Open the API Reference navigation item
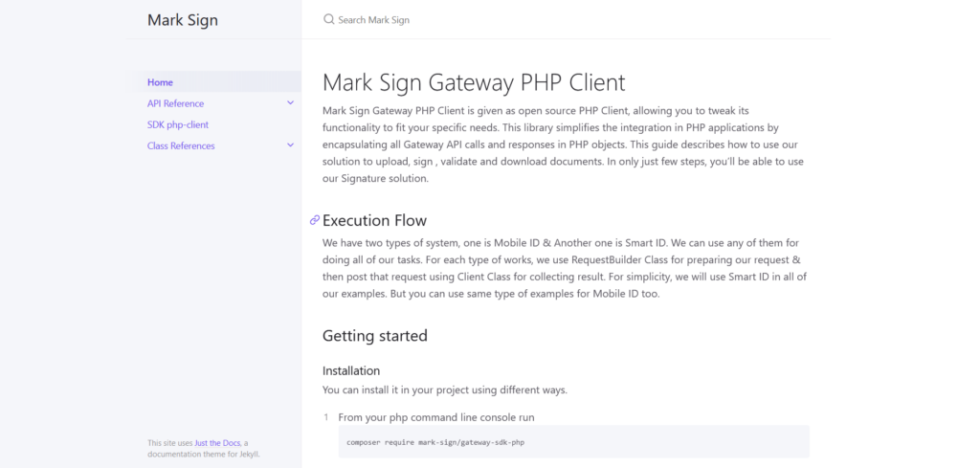980x468 pixels. (176, 103)
